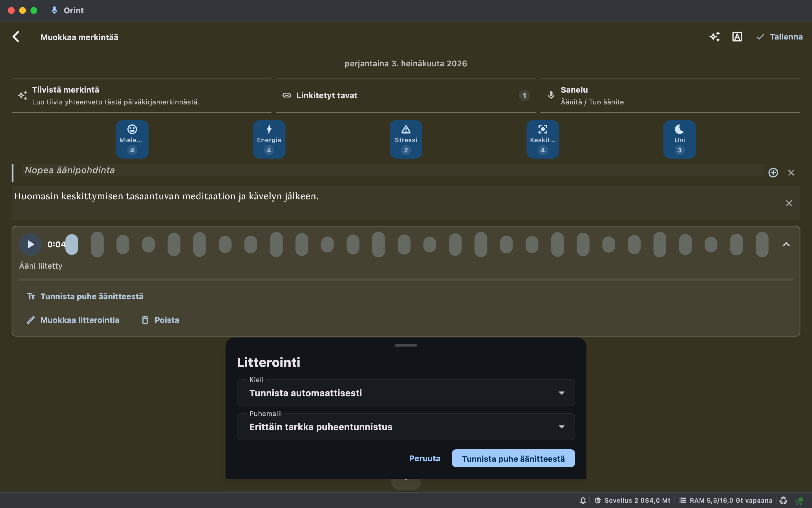
Task: Click the Tt transcription icon
Action: click(31, 296)
